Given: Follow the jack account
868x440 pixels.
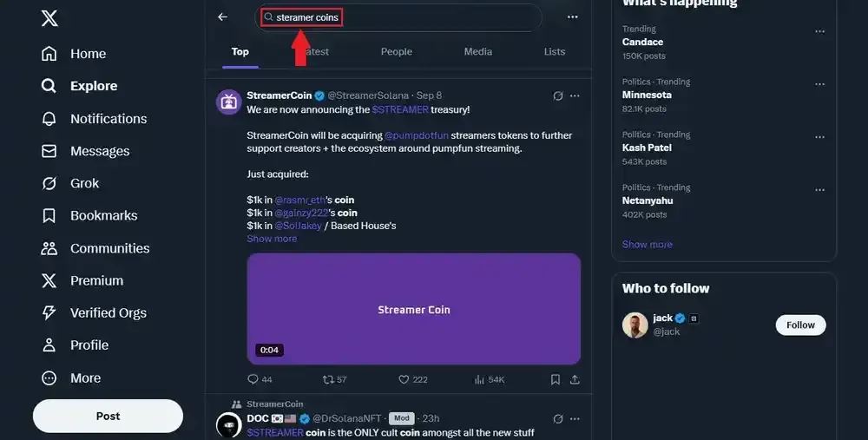Looking at the screenshot, I should point(800,325).
